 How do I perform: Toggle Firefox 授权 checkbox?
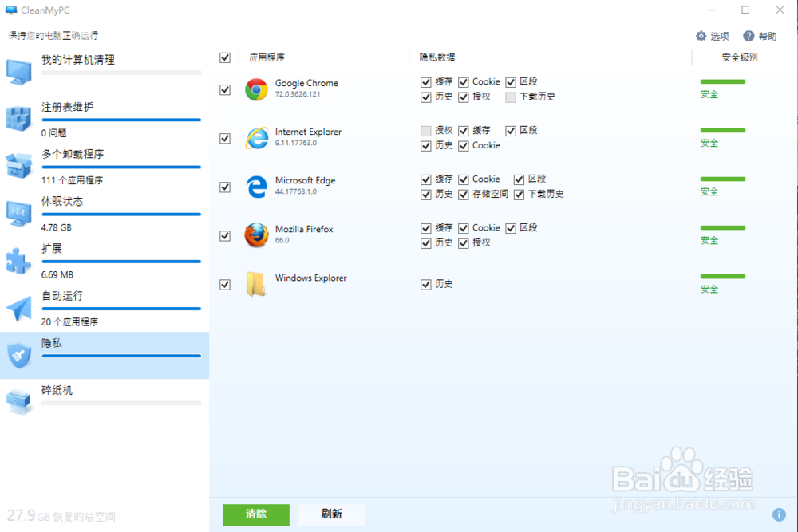(x=464, y=243)
